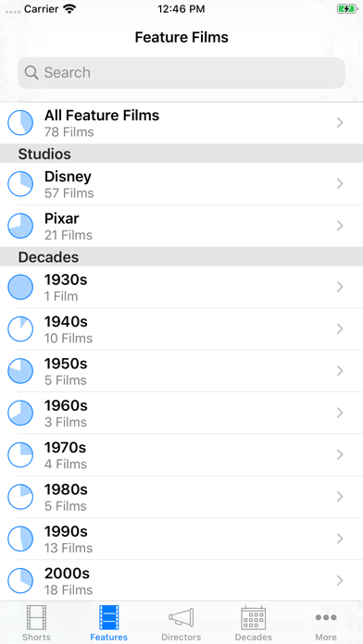Click the All Feature Films progress pie icon
The image size is (363, 644).
point(20,122)
